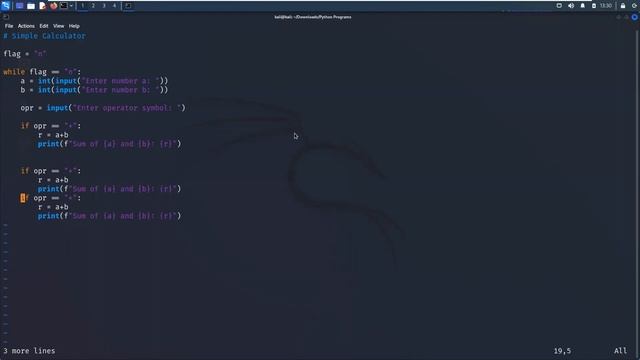This screenshot has width=640, height=360.
Task: Launch the text editor panel icon
Action: pos(42,6)
